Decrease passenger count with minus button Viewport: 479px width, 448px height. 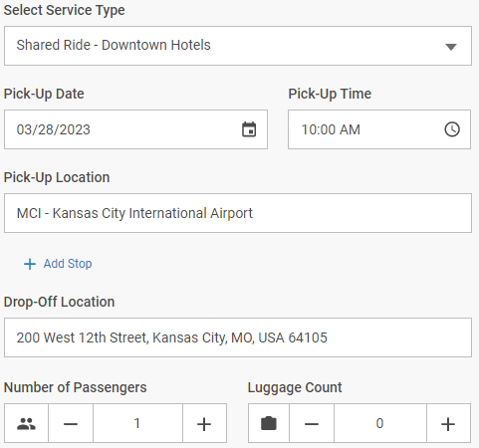71,423
